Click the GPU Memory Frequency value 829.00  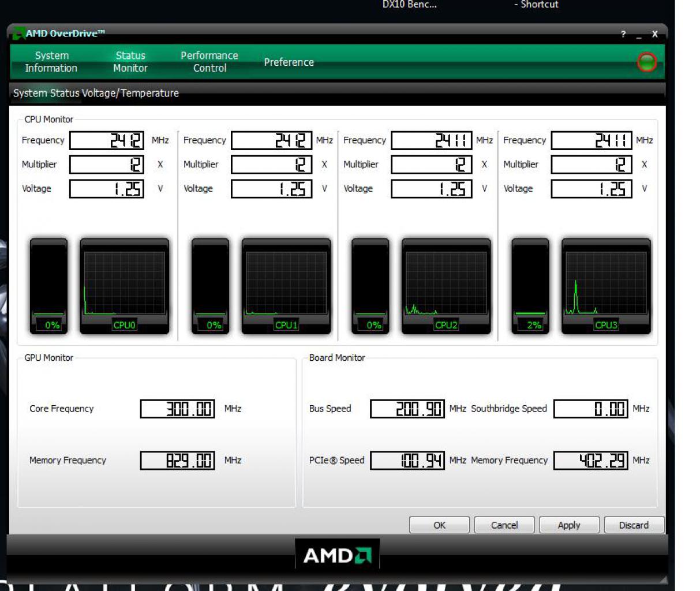click(178, 461)
